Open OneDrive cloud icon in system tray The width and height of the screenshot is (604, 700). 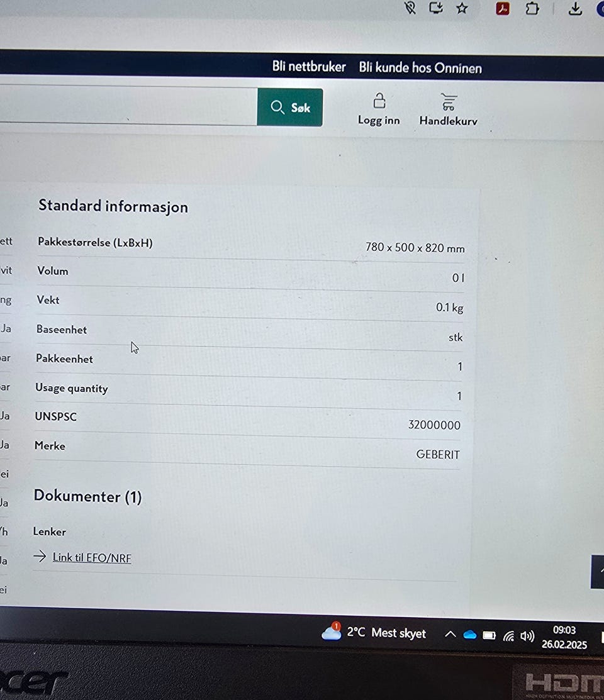469,635
